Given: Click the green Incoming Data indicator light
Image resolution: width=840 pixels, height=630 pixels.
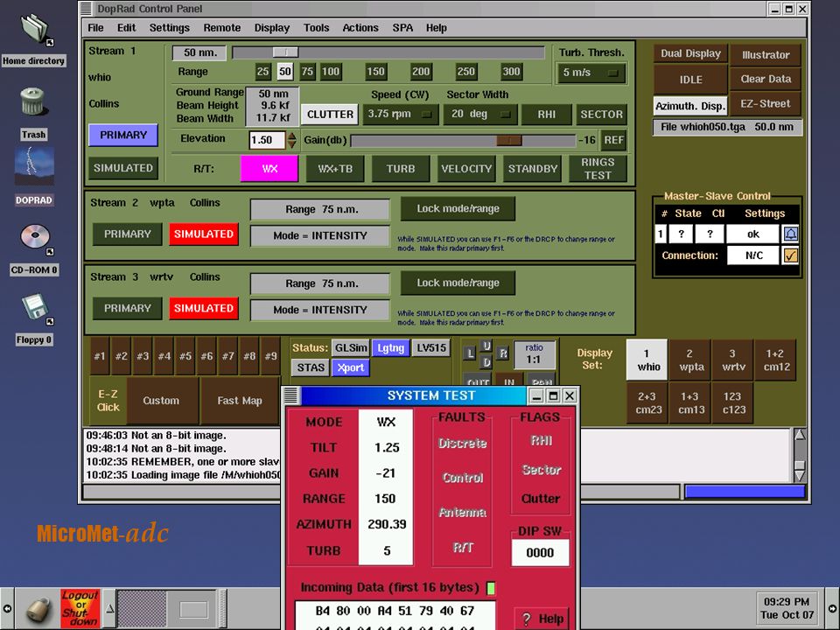Looking at the screenshot, I should tap(491, 588).
